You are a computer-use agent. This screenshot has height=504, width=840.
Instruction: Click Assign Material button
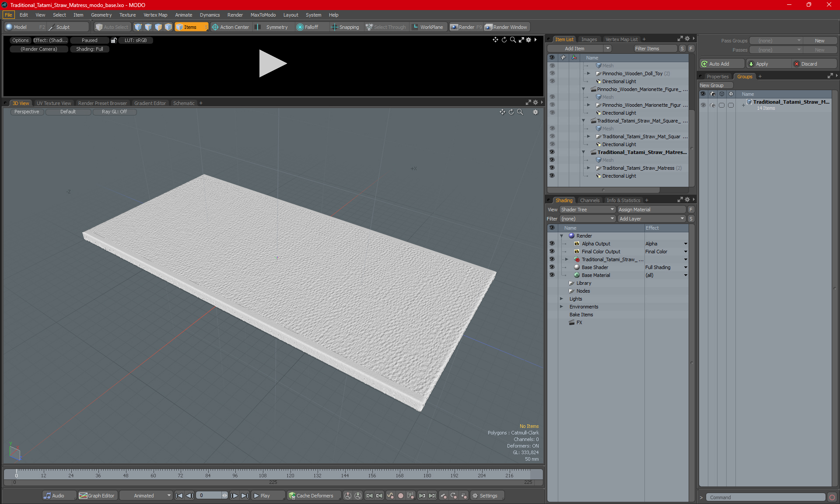pyautogui.click(x=651, y=210)
